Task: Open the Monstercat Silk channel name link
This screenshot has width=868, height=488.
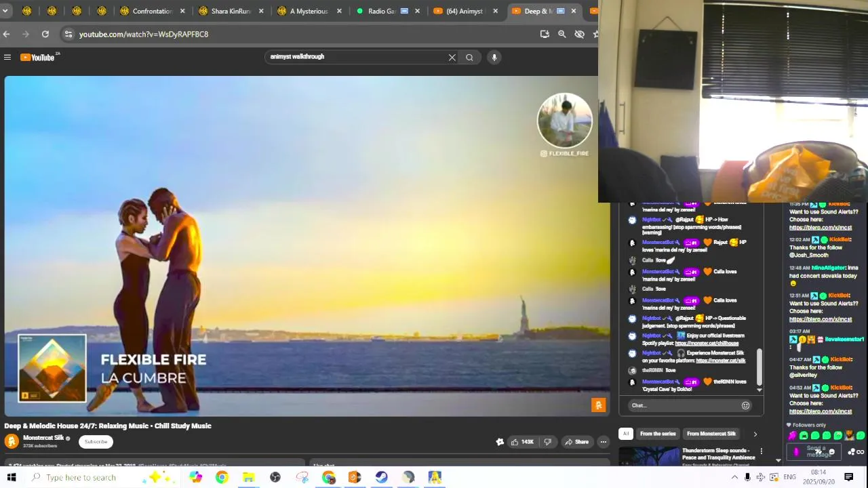Action: pyautogui.click(x=43, y=438)
